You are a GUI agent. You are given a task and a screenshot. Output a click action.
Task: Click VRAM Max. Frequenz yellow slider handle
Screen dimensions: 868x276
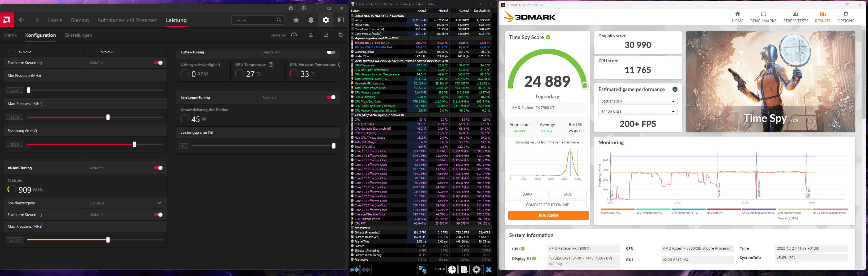[x=108, y=240]
